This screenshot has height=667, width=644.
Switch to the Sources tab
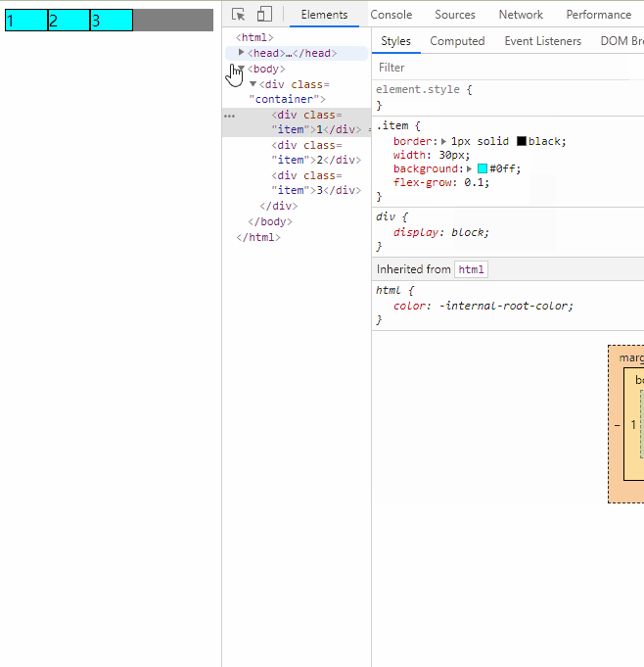click(455, 15)
